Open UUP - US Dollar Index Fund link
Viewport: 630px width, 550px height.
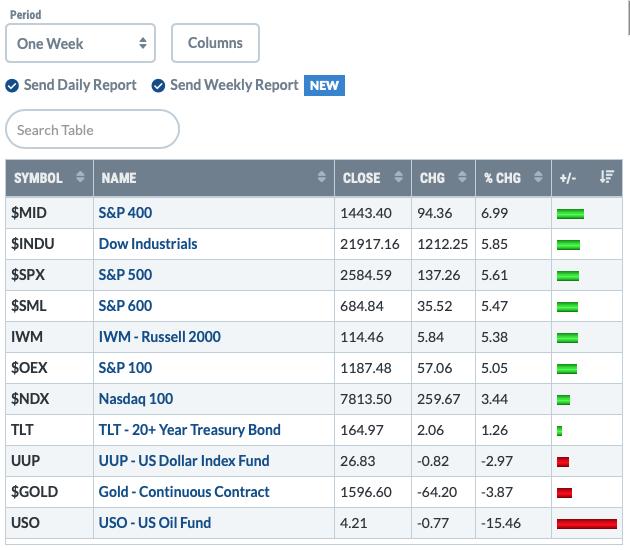(184, 461)
